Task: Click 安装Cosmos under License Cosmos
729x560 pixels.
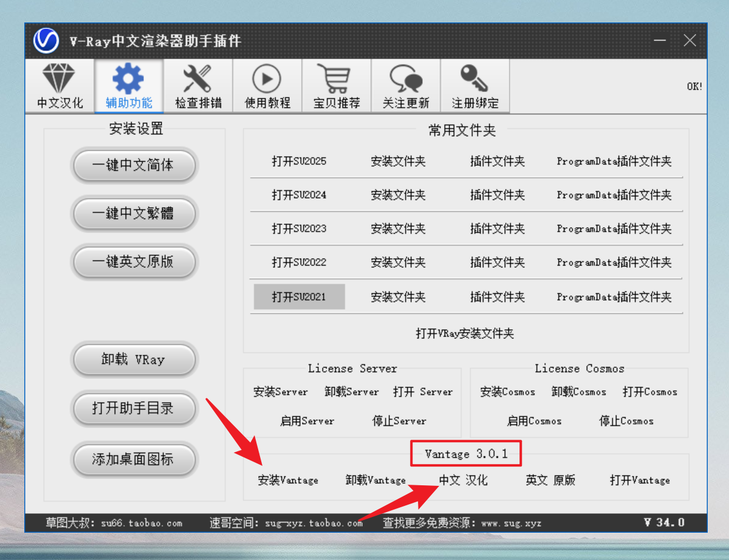Action: 508,392
